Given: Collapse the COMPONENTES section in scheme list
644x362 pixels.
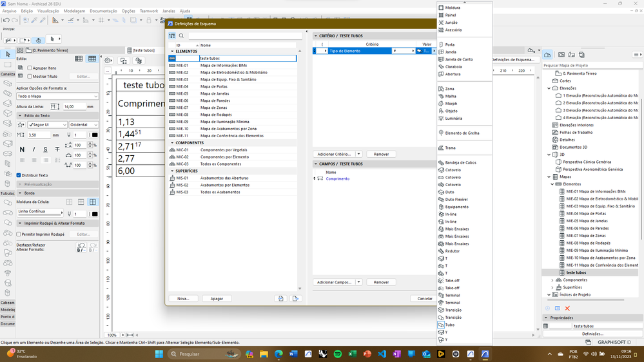Looking at the screenshot, I should coord(172,143).
